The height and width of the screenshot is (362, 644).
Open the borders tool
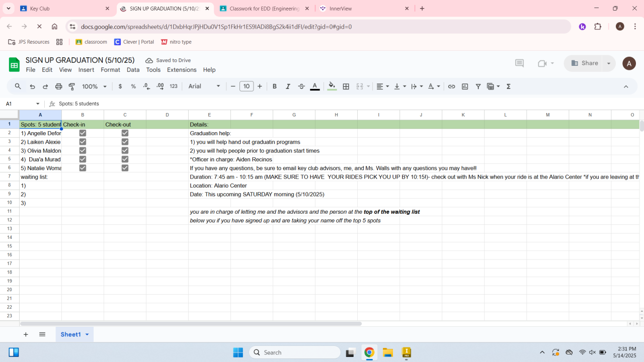click(x=346, y=86)
